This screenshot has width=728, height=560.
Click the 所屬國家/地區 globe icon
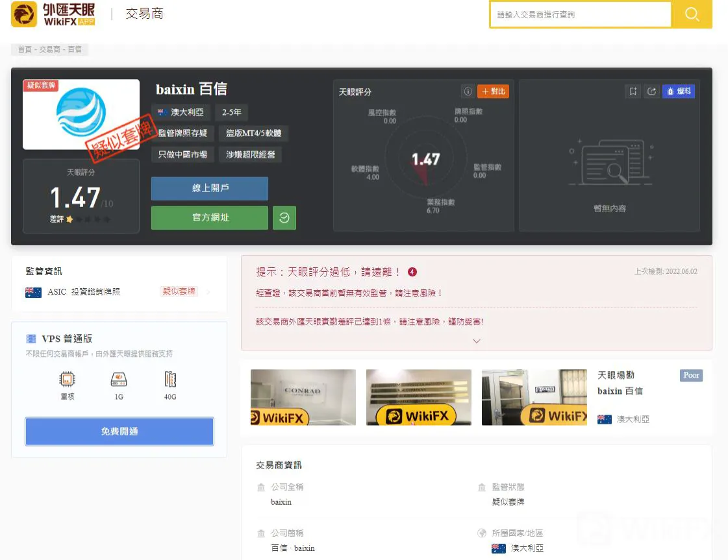click(482, 533)
